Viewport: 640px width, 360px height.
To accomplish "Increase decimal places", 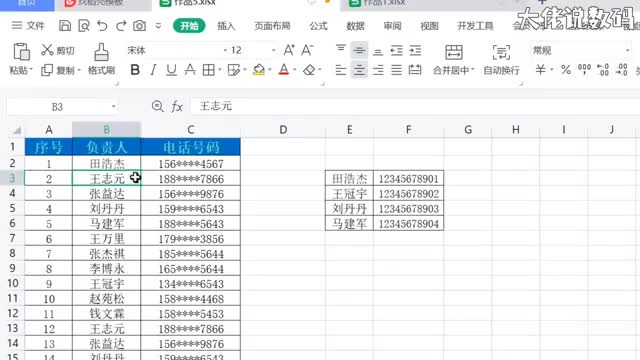I will (603, 70).
